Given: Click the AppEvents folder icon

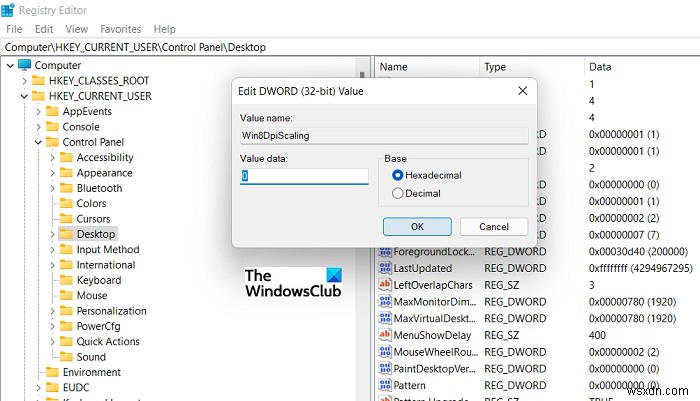Looking at the screenshot, I should [52, 111].
